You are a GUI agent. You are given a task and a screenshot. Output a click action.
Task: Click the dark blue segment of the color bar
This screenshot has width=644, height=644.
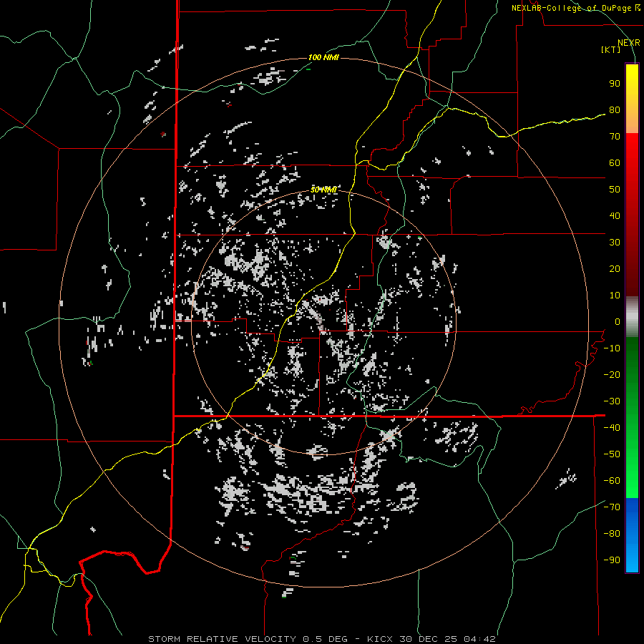coord(632,509)
